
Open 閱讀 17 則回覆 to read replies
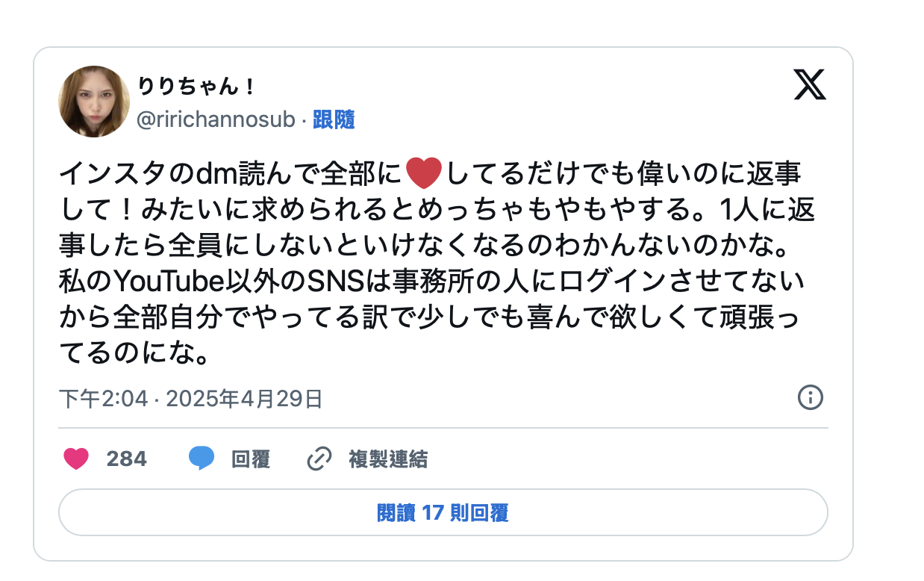443,513
